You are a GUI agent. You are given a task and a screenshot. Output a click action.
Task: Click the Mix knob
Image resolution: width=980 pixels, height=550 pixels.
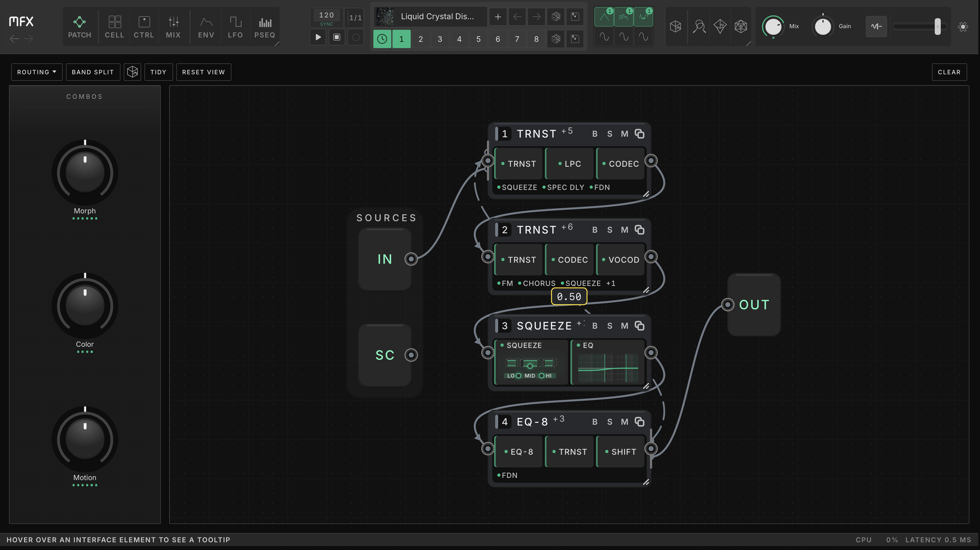[773, 27]
